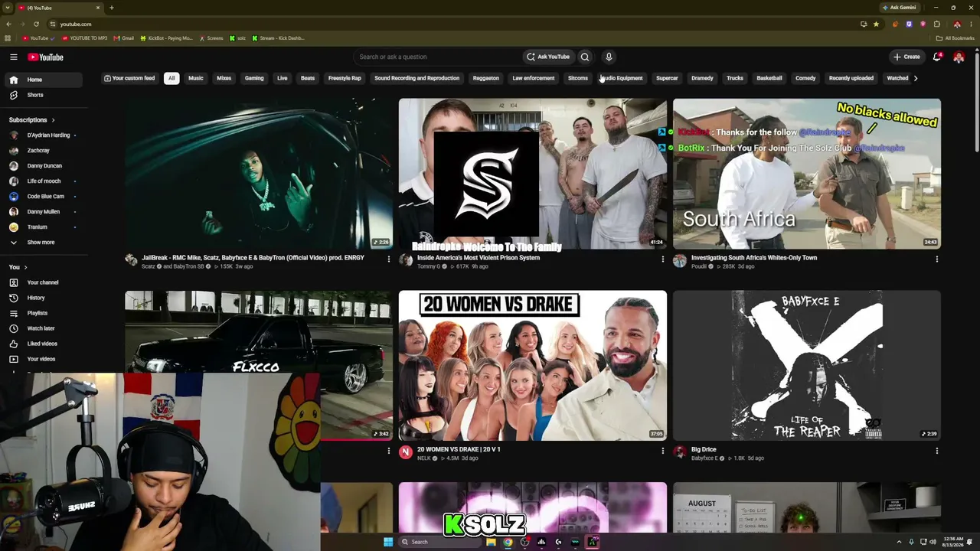Go back with the browser back arrow
The height and width of the screenshot is (551, 980).
[x=8, y=24]
